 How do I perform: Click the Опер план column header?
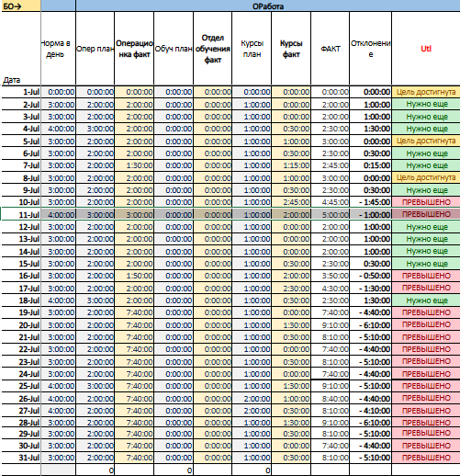click(x=95, y=49)
